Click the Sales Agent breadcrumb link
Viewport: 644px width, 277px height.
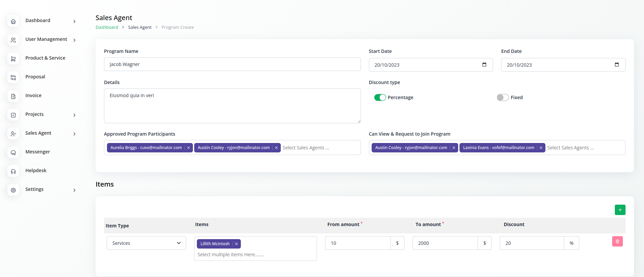click(140, 27)
